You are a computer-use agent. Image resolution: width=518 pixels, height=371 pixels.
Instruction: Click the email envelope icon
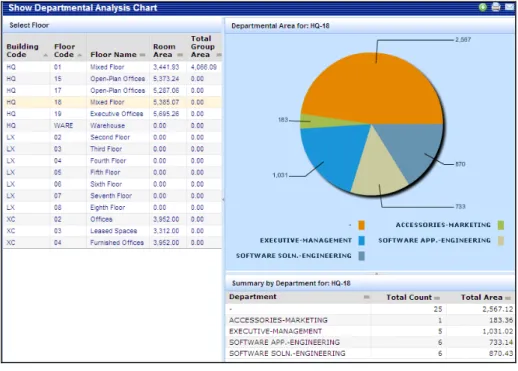click(x=509, y=7)
